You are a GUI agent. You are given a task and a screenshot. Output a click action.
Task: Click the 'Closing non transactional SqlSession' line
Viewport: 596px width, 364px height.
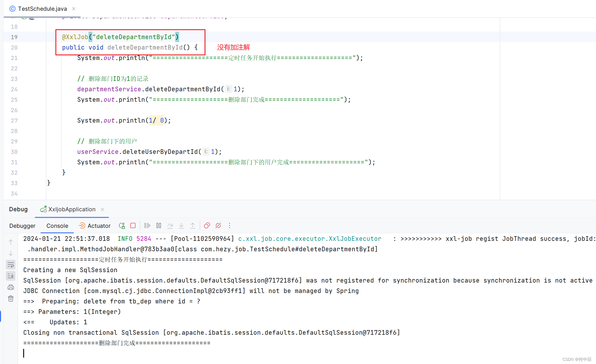(x=212, y=333)
